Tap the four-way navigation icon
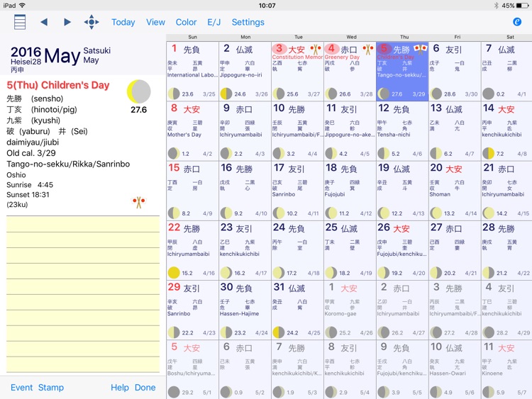The height and width of the screenshot is (399, 532). [x=92, y=23]
